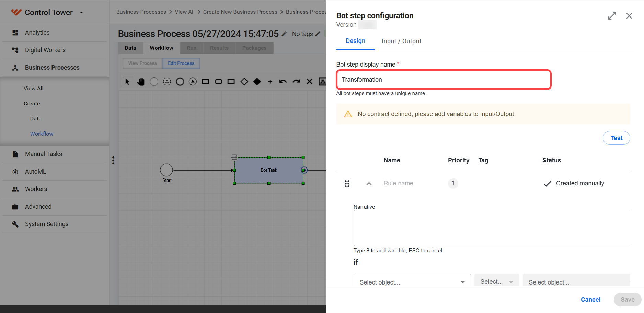Select the arrow pointer tool

point(127,81)
